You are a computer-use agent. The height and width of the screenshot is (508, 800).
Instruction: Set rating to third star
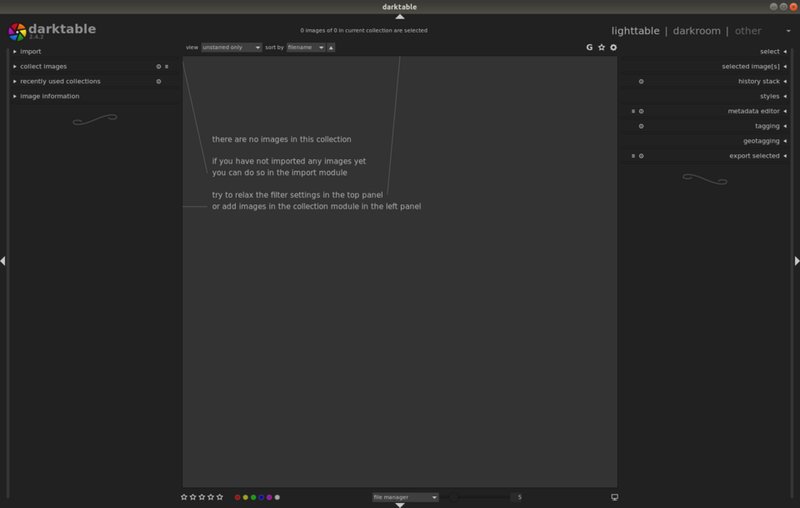click(202, 497)
